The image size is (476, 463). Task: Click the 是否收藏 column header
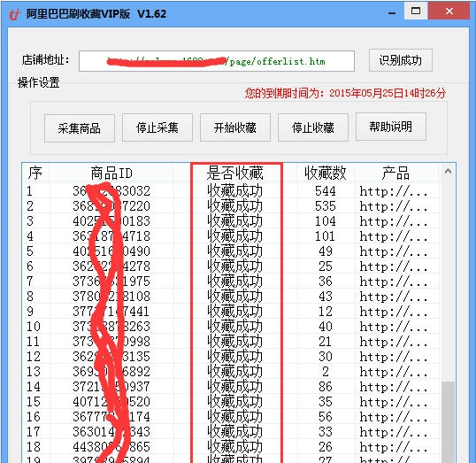coord(234,174)
